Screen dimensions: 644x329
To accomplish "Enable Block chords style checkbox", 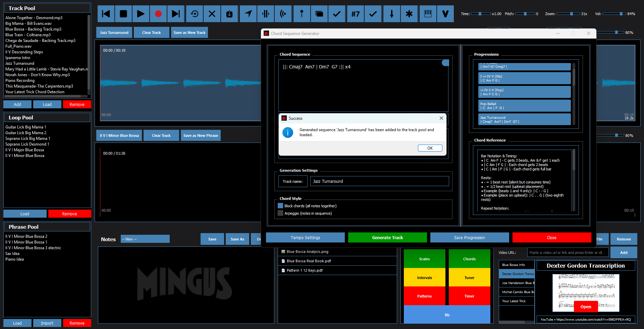I will click(x=280, y=206).
